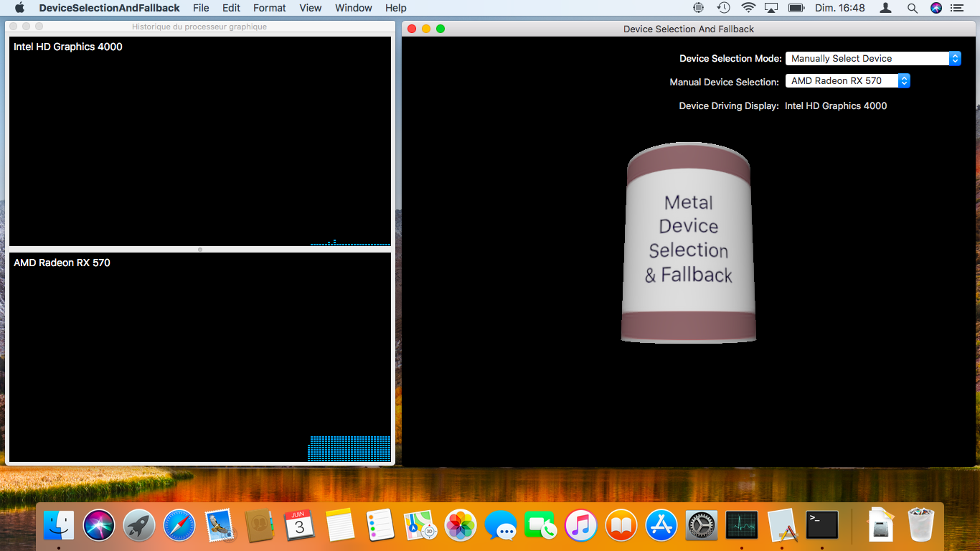
Task: Open Mail from the Dock
Action: click(x=220, y=525)
